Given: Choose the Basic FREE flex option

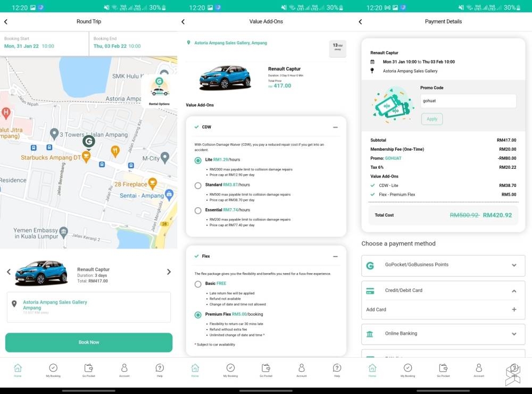Looking at the screenshot, I should click(198, 284).
